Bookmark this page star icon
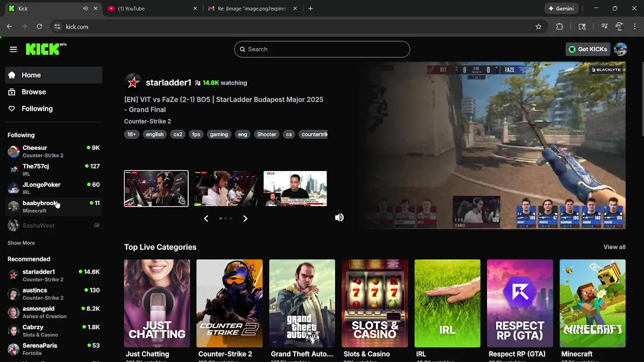 coord(538,27)
